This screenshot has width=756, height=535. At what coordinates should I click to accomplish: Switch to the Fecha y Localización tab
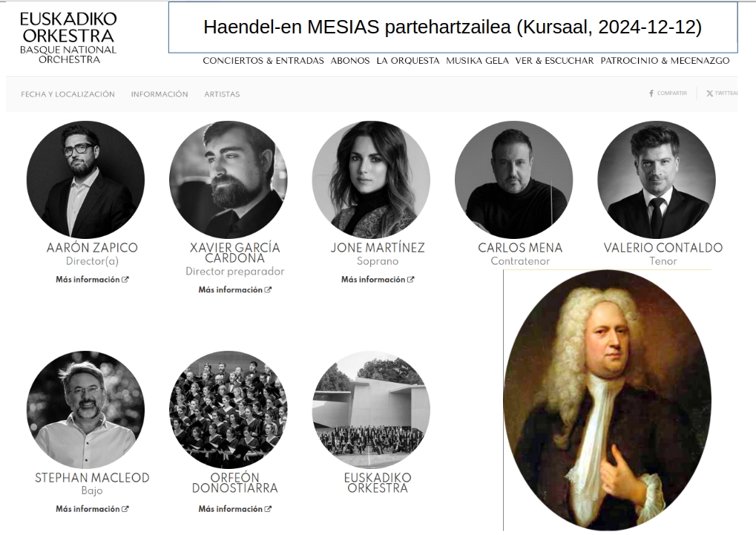(x=68, y=94)
